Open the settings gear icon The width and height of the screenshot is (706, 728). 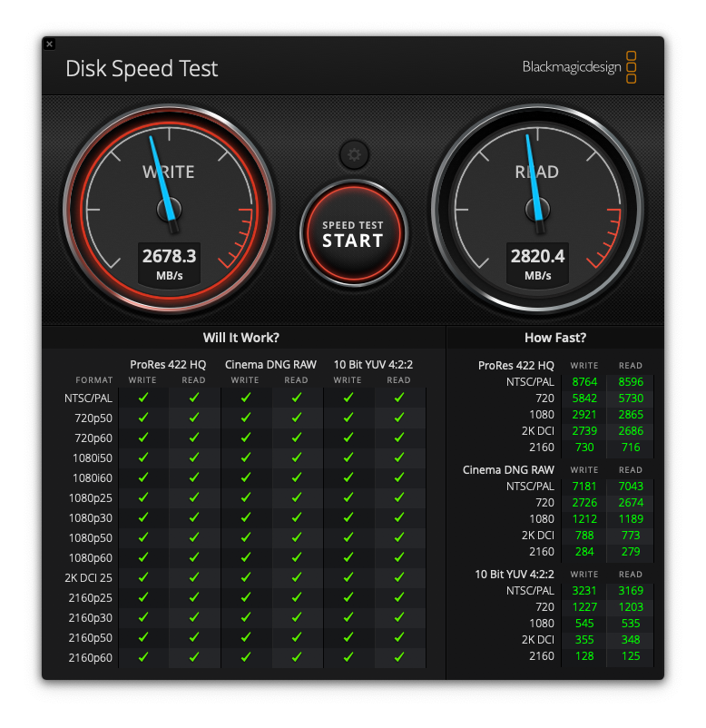point(354,155)
